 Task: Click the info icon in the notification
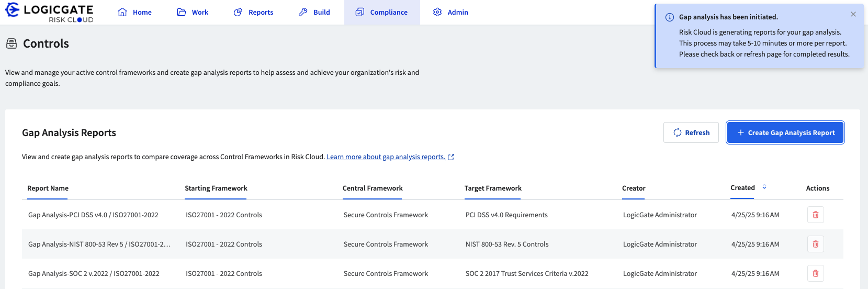tap(669, 17)
